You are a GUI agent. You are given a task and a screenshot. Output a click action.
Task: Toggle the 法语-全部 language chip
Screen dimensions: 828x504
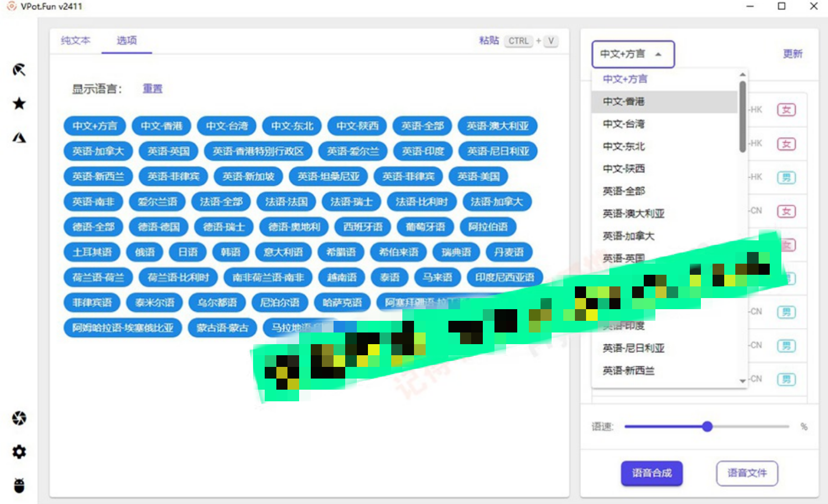pos(221,201)
